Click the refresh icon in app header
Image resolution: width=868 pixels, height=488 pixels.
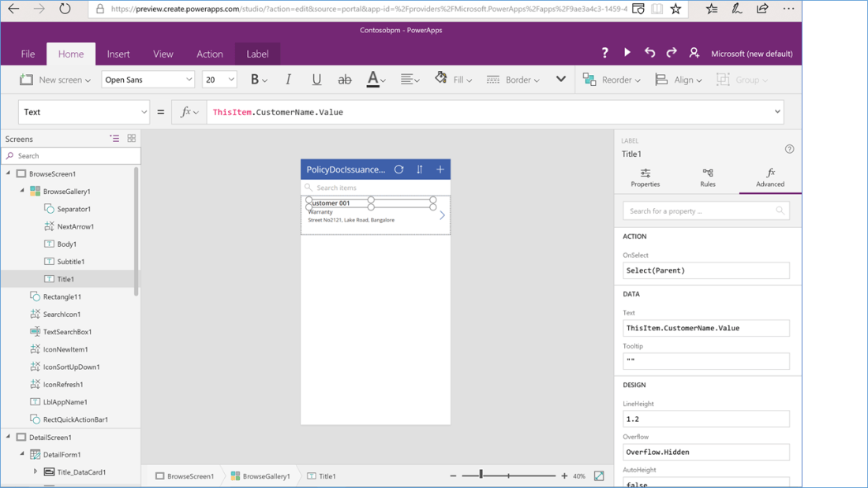pos(399,169)
